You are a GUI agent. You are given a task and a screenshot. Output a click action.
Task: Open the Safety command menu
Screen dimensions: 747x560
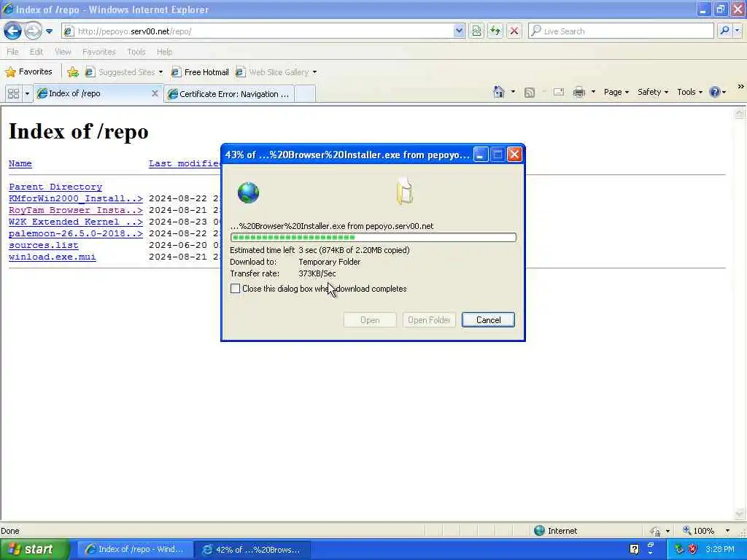click(x=653, y=92)
